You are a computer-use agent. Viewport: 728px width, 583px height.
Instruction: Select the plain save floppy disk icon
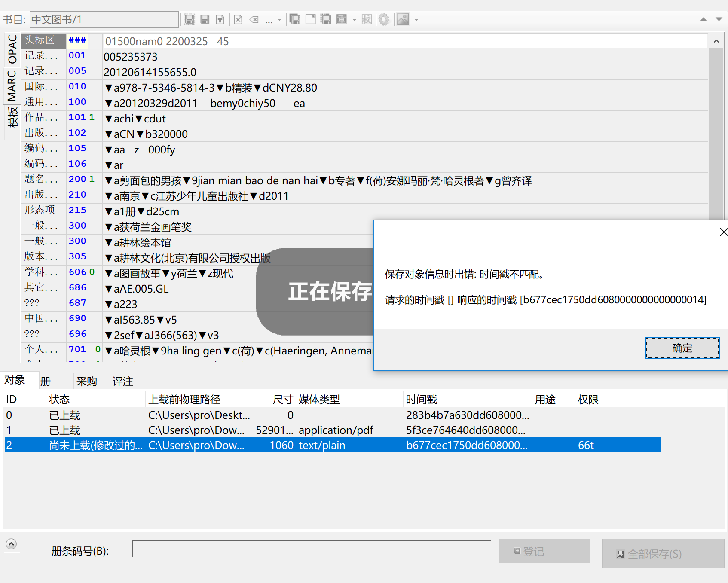coord(205,19)
